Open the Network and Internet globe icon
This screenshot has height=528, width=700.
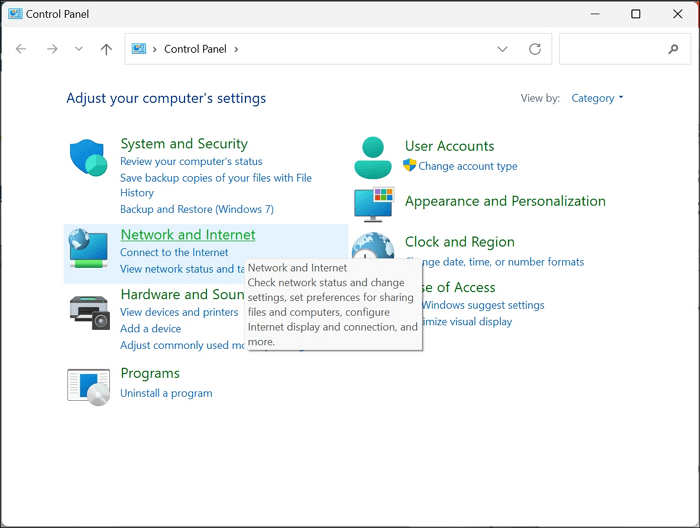pyautogui.click(x=88, y=248)
